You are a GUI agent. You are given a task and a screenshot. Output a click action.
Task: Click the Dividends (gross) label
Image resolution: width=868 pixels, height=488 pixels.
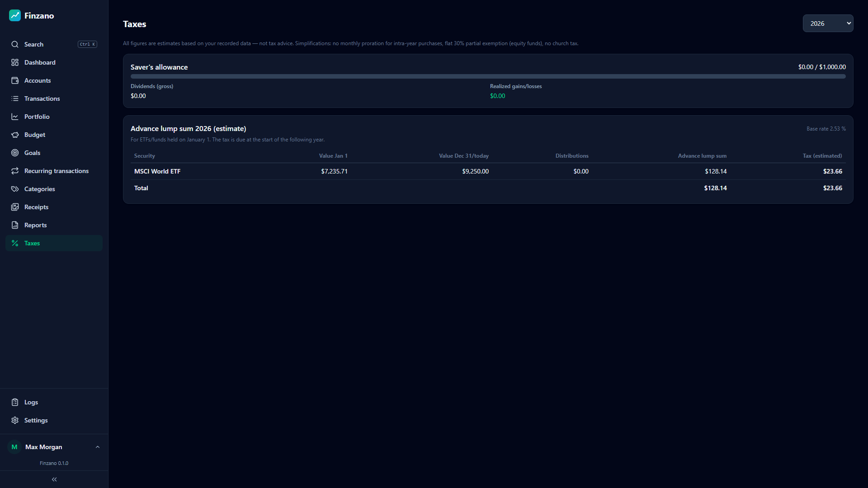click(x=152, y=86)
